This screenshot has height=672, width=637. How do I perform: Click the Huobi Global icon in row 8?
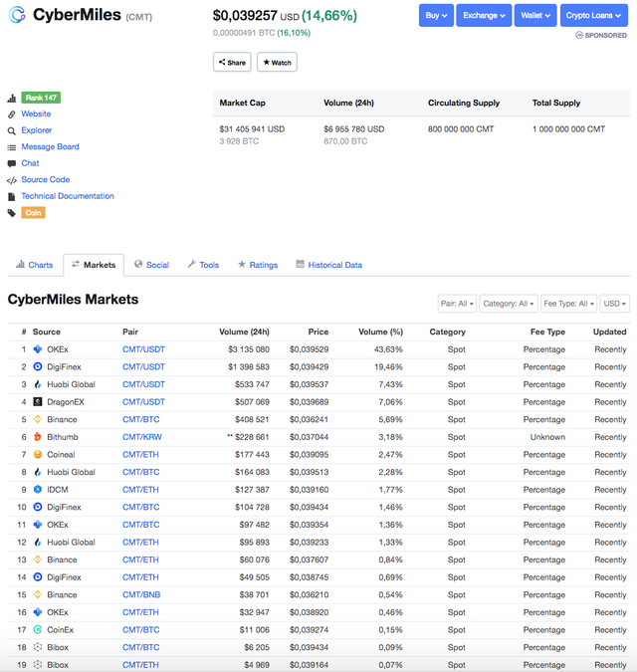38,472
